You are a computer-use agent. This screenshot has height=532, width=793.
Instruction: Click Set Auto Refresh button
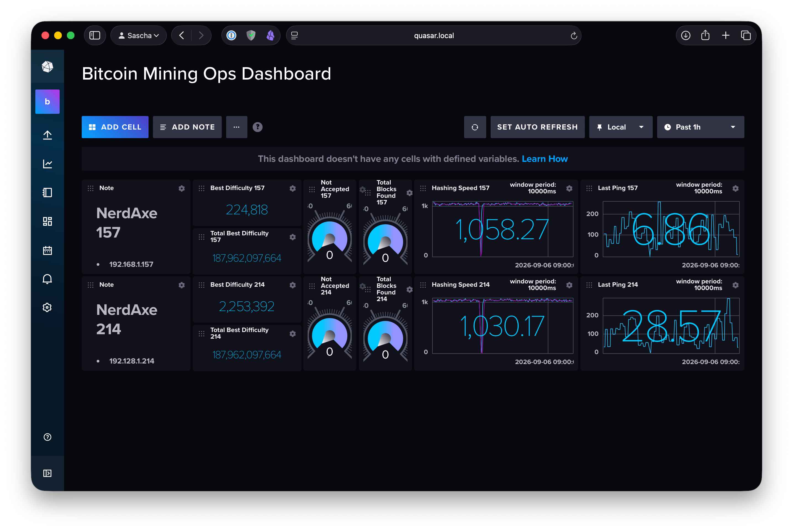(x=537, y=127)
